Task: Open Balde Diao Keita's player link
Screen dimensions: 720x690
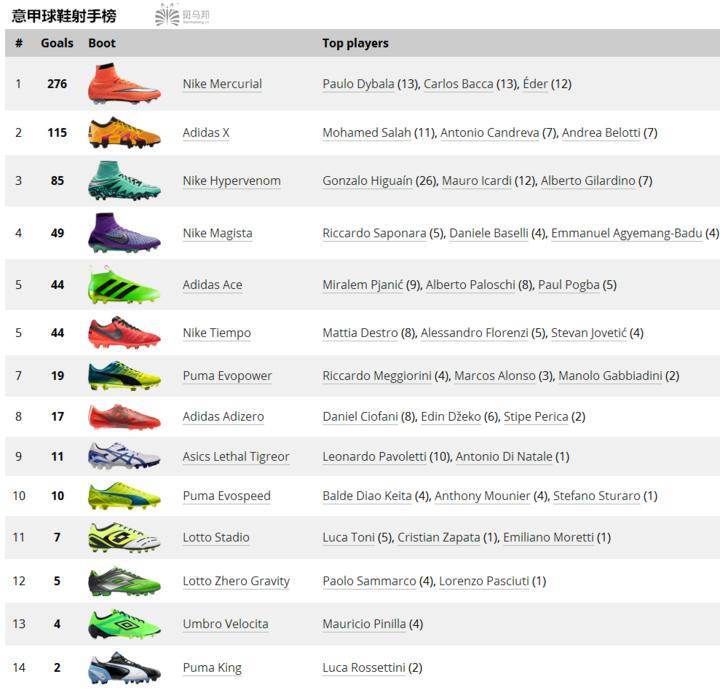Action: click(x=367, y=496)
